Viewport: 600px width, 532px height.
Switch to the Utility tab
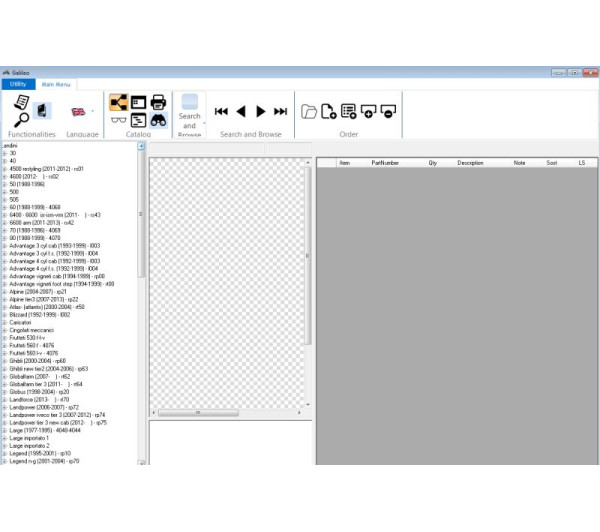[x=18, y=84]
